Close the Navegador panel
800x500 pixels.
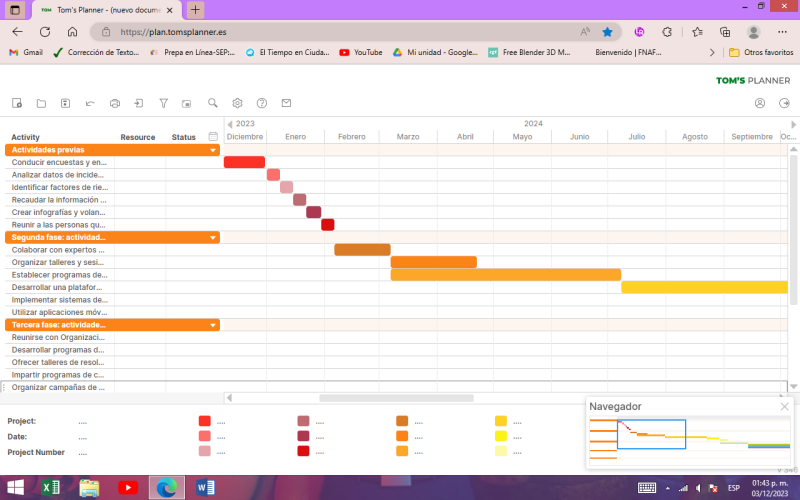point(784,407)
